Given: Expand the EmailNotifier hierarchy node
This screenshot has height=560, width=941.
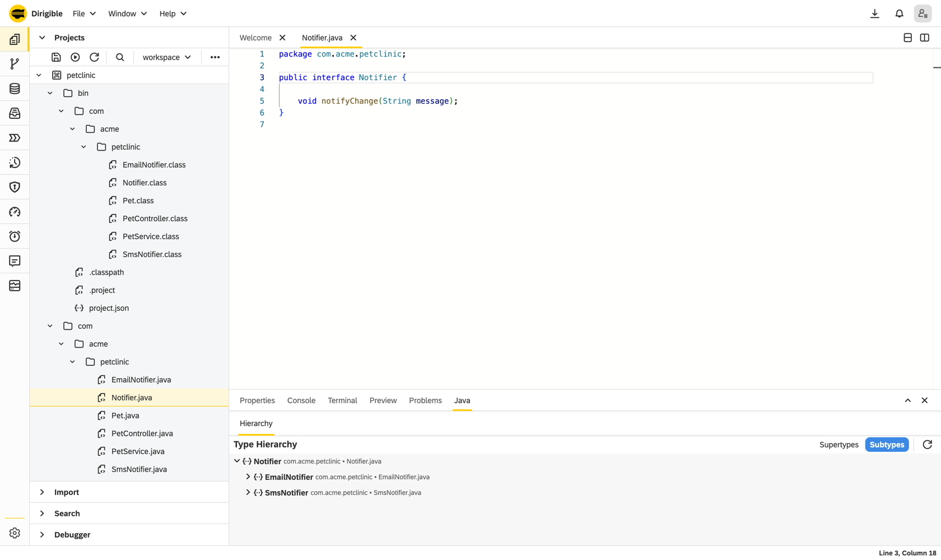Looking at the screenshot, I should coord(248,477).
